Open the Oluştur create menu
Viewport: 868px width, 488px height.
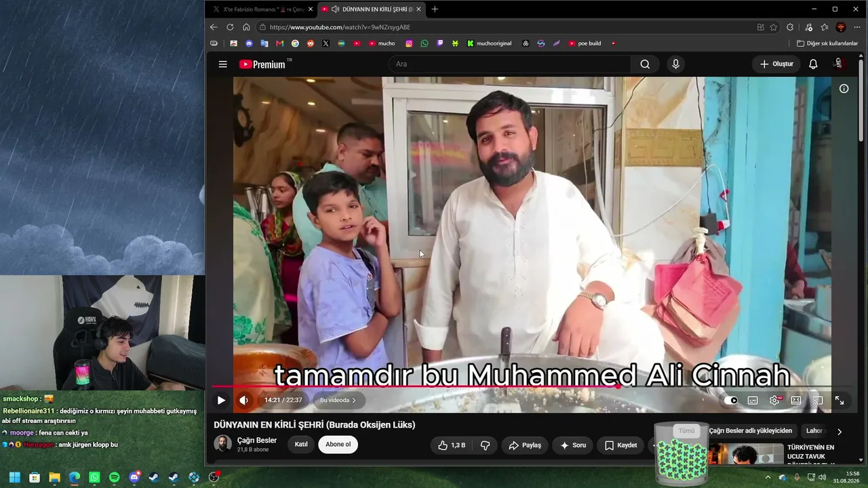776,64
